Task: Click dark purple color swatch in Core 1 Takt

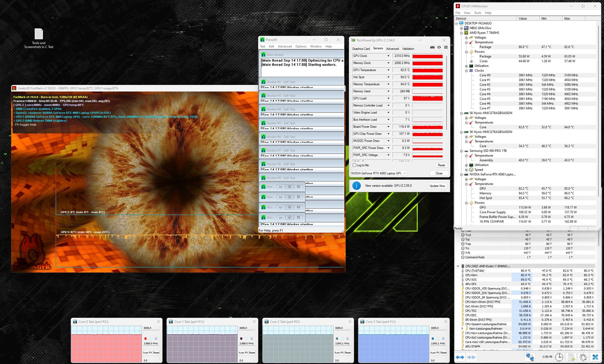Action: click(x=241, y=339)
